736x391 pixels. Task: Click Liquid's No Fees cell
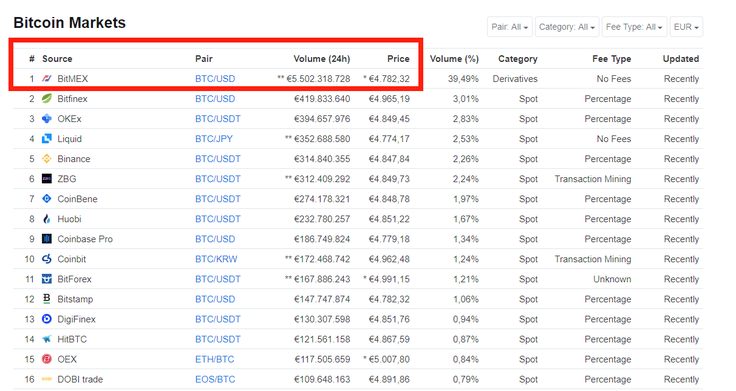[x=613, y=138]
